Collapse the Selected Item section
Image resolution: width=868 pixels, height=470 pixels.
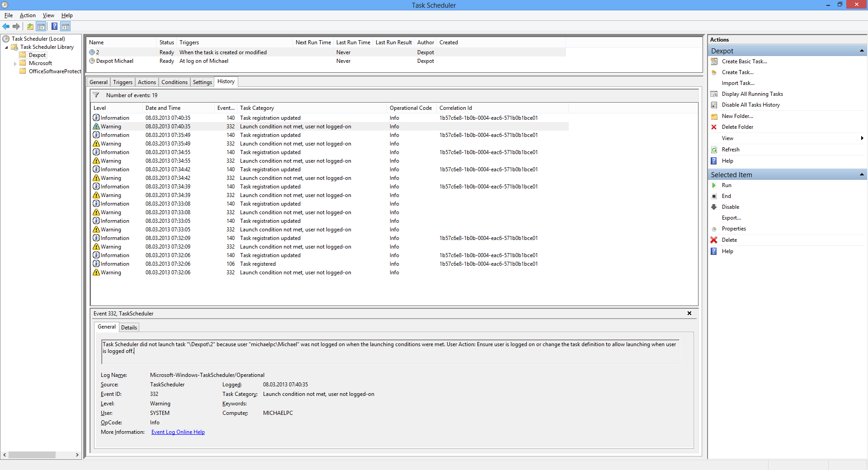tap(862, 174)
